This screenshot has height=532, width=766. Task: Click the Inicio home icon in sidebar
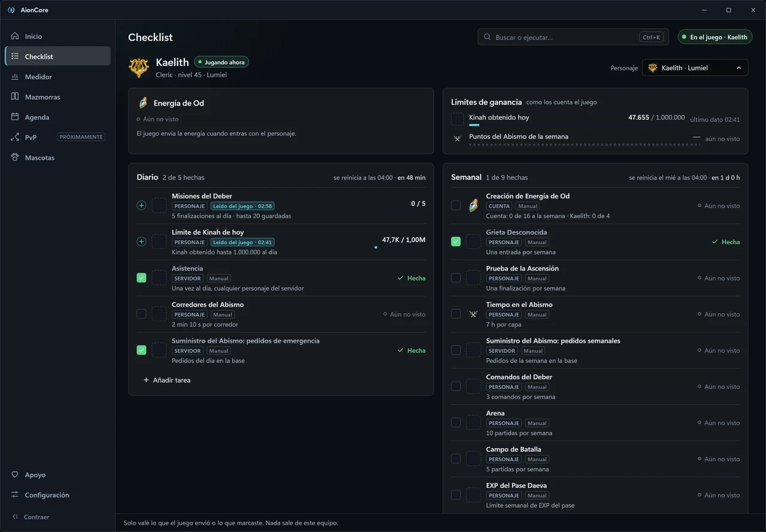15,37
